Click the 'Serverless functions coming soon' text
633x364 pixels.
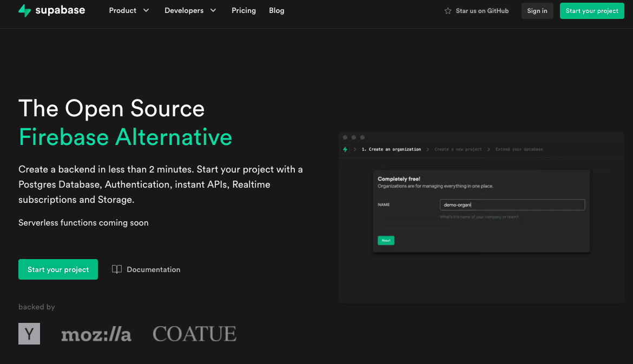pos(83,223)
